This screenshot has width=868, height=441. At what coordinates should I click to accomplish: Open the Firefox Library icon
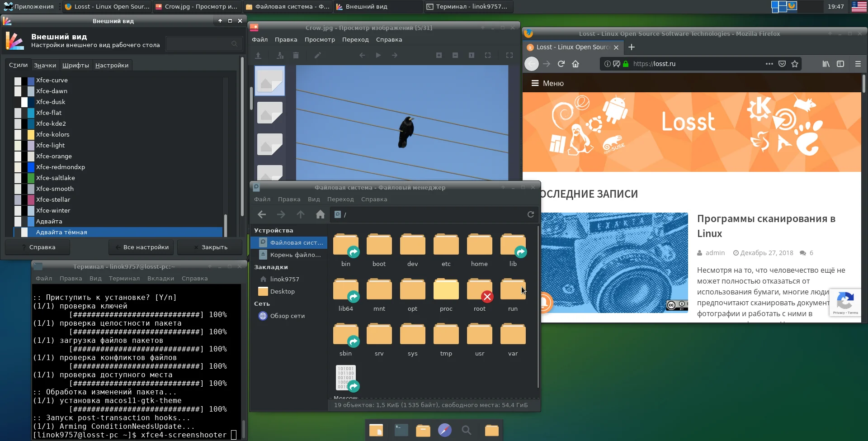click(x=826, y=64)
